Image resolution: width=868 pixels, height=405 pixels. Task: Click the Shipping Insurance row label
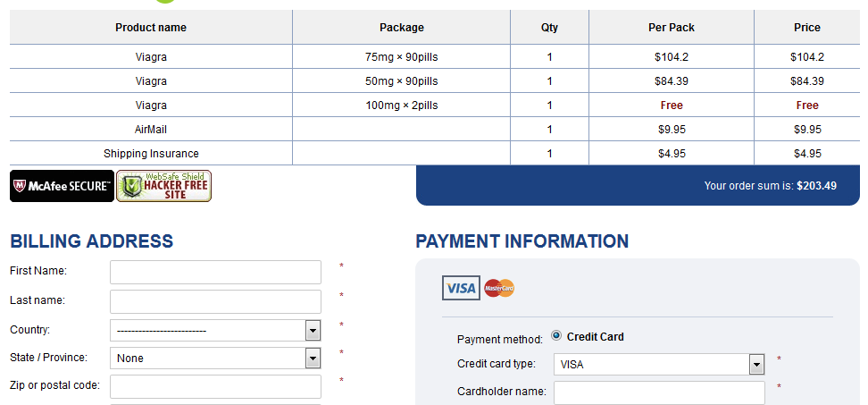(x=151, y=154)
